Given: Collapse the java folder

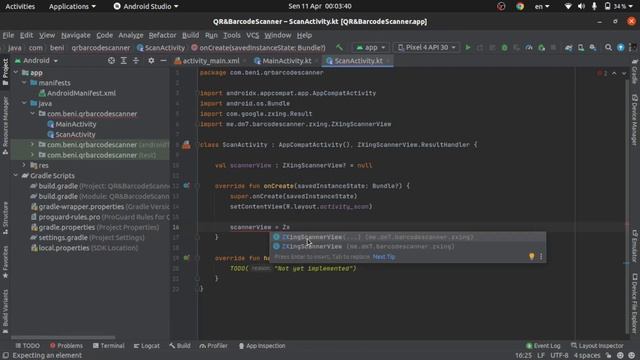Looking at the screenshot, I should coord(24,103).
